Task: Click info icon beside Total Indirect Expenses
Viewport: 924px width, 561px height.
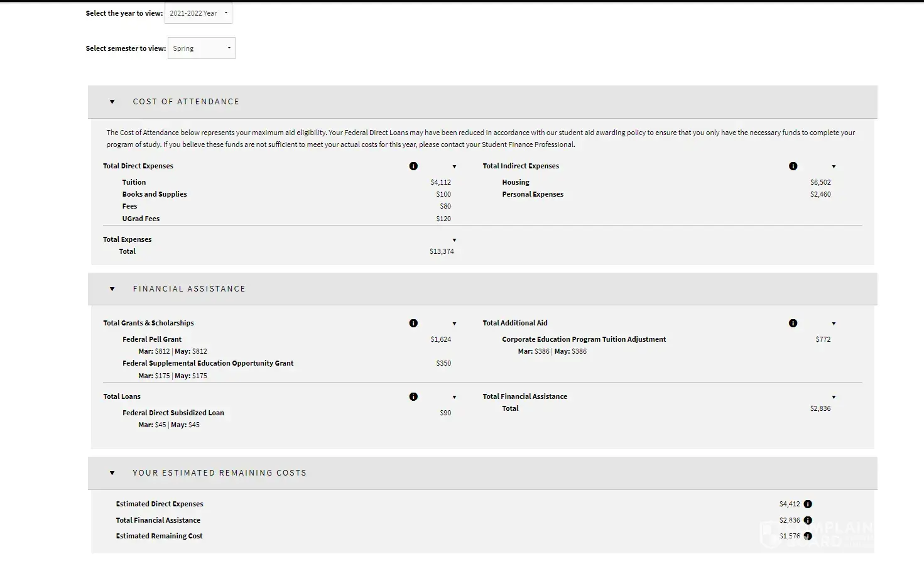Action: pos(793,166)
